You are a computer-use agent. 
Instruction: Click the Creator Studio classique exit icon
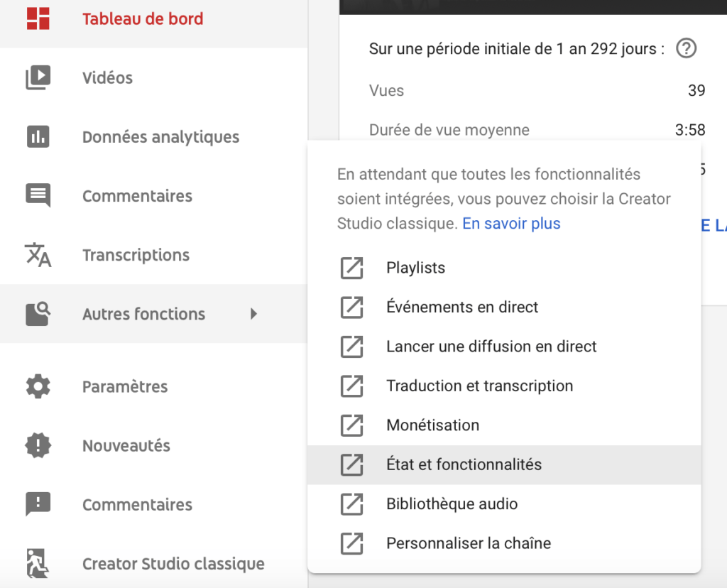click(38, 563)
